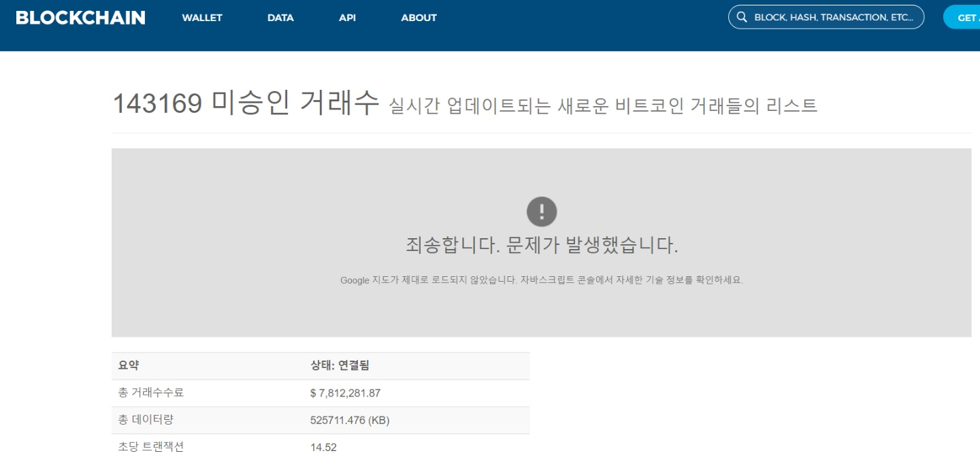Screen dimensions: 980x462
Task: Open the API navigation menu
Action: 347,18
